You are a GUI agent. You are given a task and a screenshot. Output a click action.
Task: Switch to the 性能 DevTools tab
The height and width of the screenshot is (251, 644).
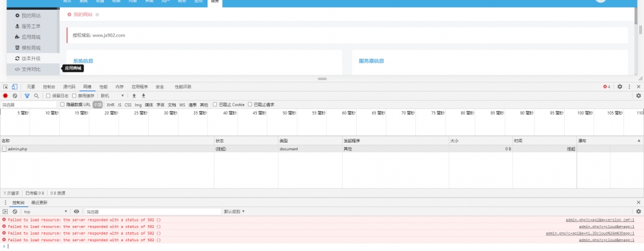[104, 87]
